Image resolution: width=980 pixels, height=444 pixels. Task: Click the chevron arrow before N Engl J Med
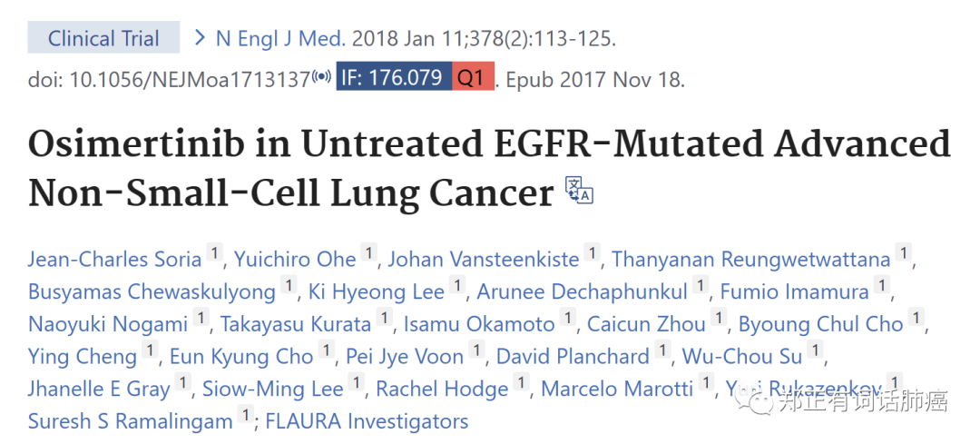(x=200, y=38)
